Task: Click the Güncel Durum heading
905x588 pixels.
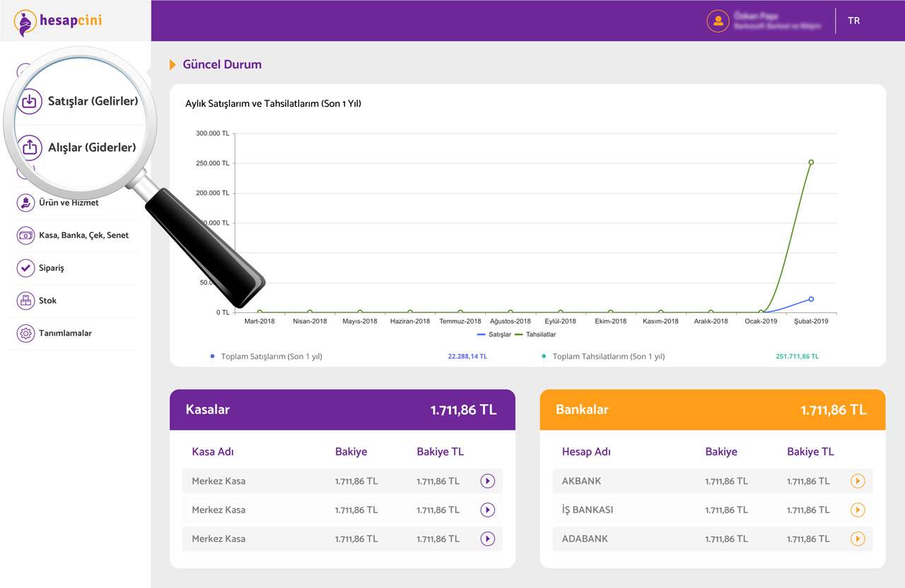Action: (222, 64)
